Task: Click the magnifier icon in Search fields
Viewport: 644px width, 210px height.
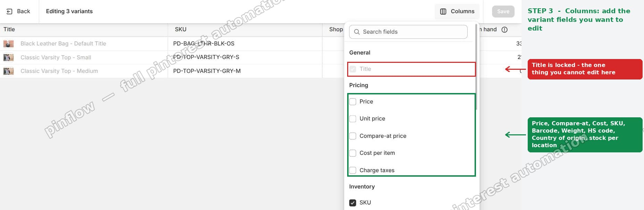Action: point(357,32)
